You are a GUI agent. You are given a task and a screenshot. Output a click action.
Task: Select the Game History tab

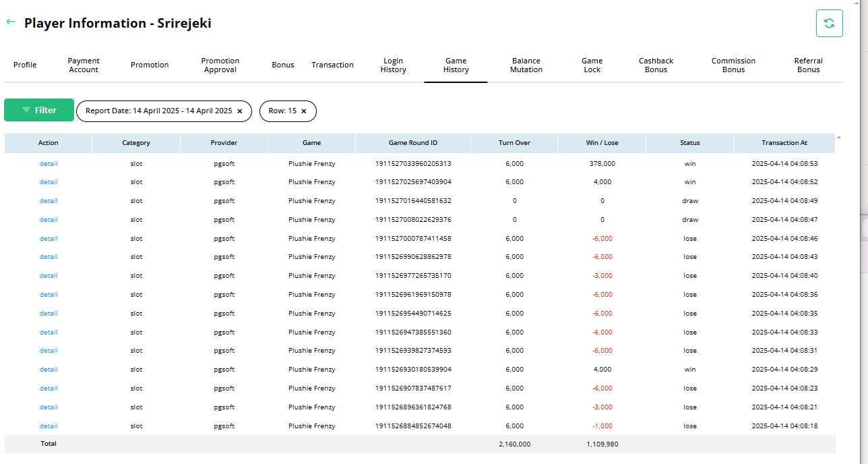456,65
